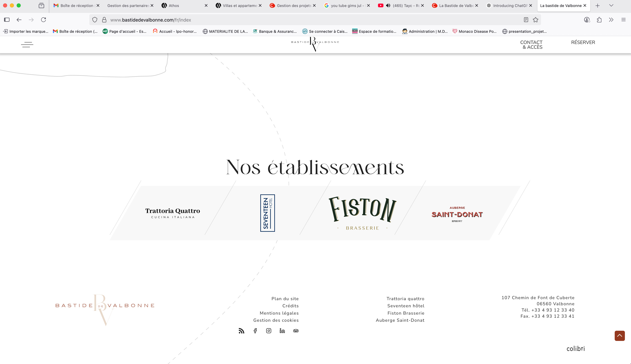Open the LinkedIn icon in footer
The image size is (631, 364).
click(282, 331)
